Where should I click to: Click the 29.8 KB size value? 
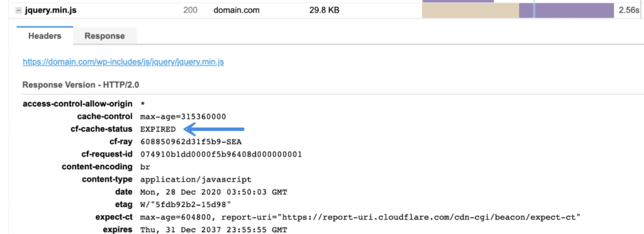pos(324,10)
